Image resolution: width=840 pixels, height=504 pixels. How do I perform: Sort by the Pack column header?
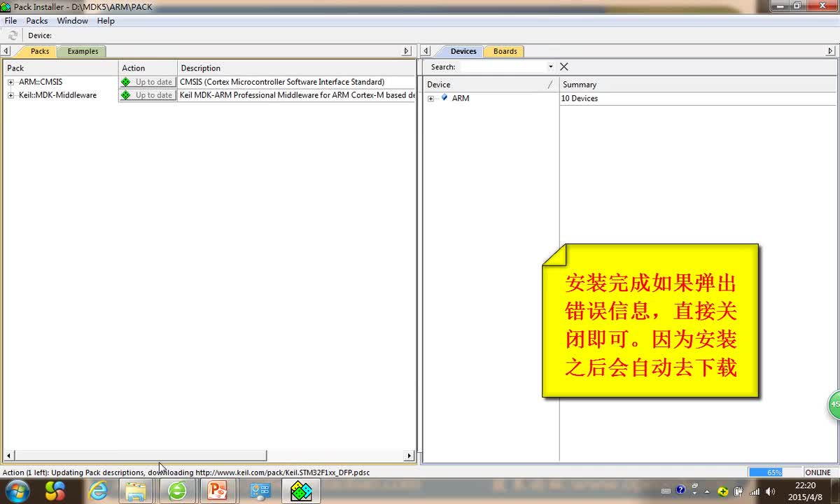(61, 68)
